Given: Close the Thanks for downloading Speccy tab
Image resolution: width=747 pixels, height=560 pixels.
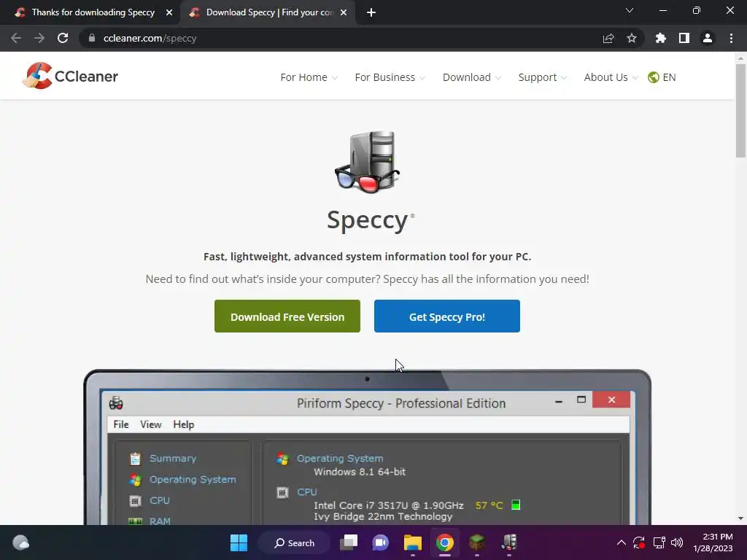Looking at the screenshot, I should [x=169, y=12].
